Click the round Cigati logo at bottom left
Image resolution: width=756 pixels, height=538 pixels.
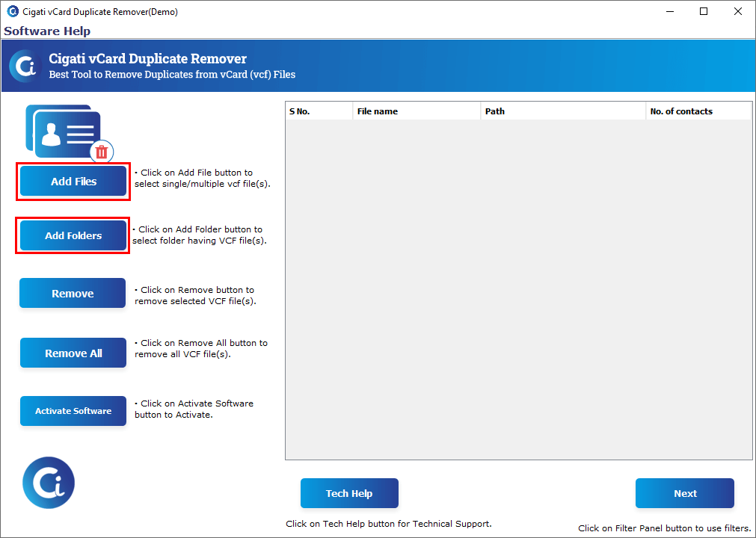click(49, 483)
